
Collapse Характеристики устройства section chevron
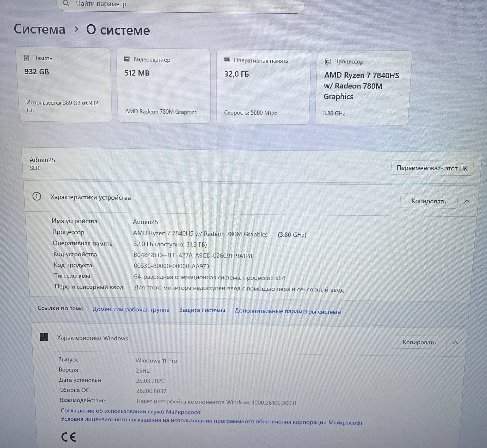point(467,201)
